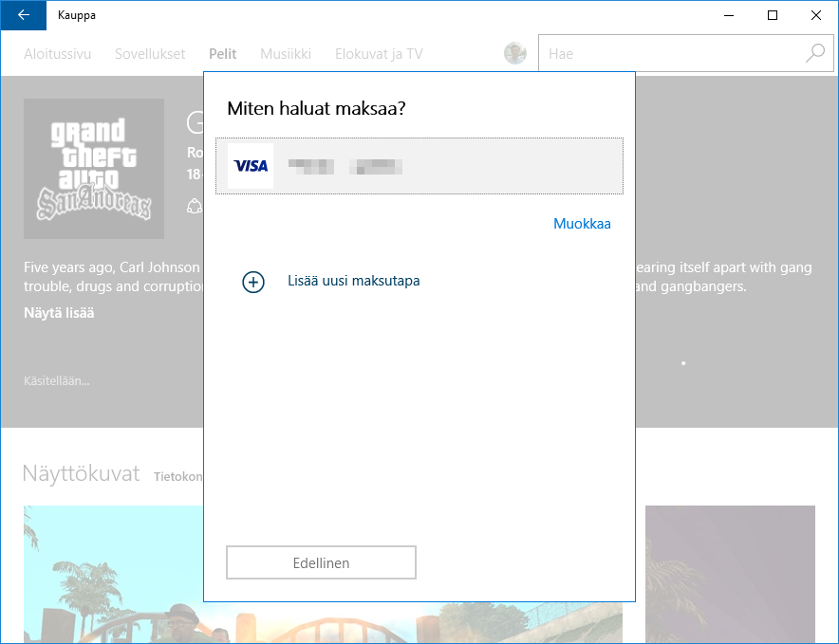This screenshot has width=839, height=644.
Task: Maximize the Kauppa window
Action: point(773,15)
